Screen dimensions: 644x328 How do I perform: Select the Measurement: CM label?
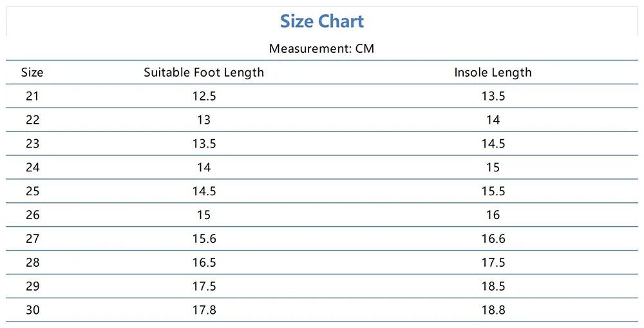(321, 48)
